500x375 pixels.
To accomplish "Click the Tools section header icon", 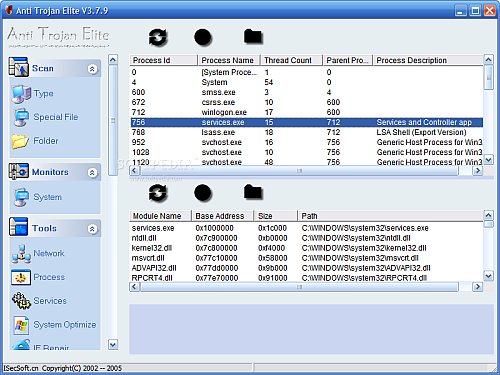I will pos(19,227).
